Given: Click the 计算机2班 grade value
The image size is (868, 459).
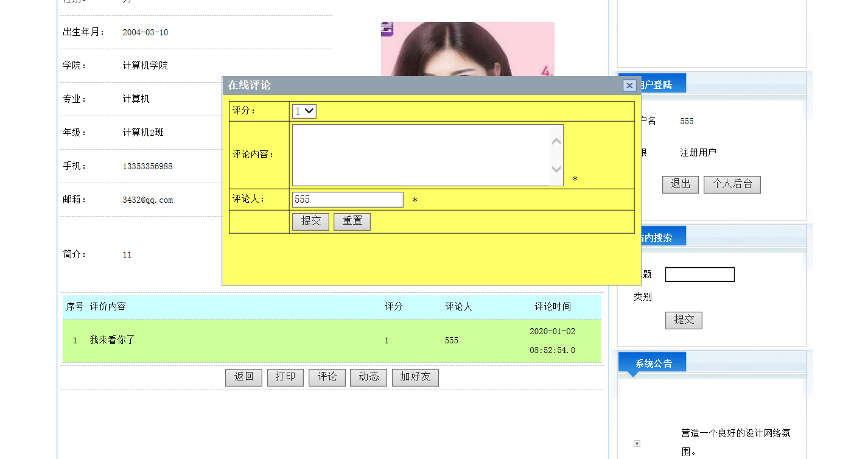Looking at the screenshot, I should coord(143,133).
